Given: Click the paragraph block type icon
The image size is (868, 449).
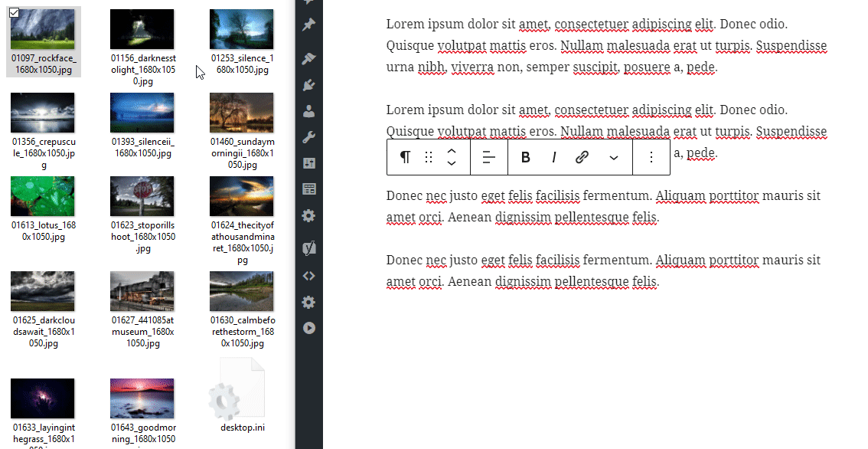Looking at the screenshot, I should point(405,157).
